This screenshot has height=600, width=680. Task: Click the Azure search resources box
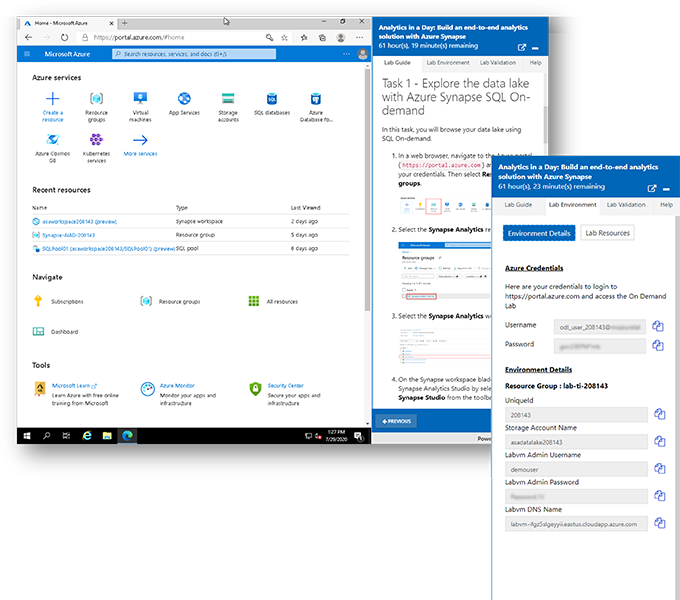[194, 54]
